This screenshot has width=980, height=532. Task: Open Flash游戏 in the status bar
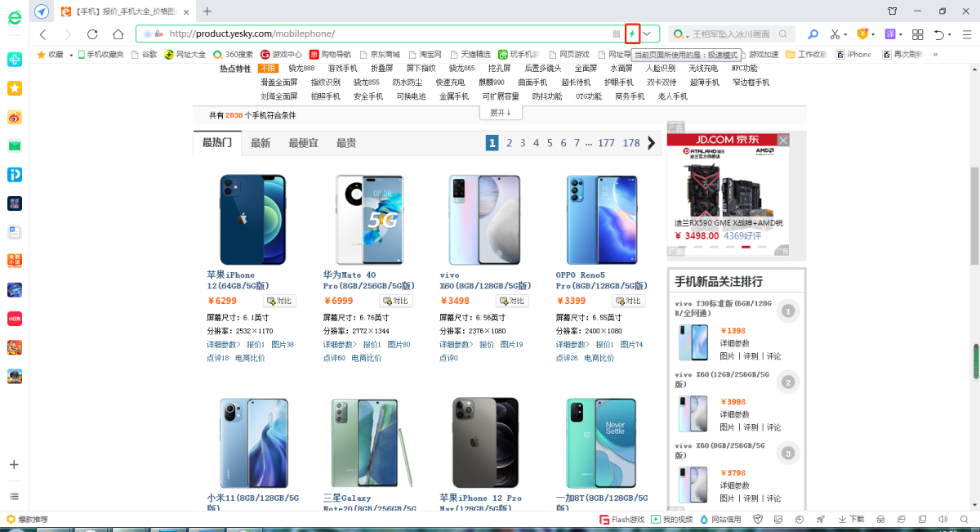621,519
